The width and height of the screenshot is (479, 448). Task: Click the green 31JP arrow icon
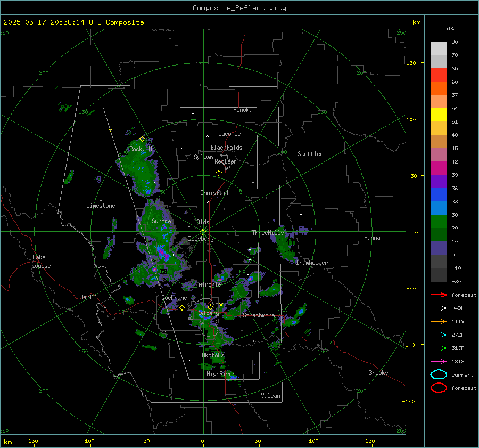pos(439,348)
